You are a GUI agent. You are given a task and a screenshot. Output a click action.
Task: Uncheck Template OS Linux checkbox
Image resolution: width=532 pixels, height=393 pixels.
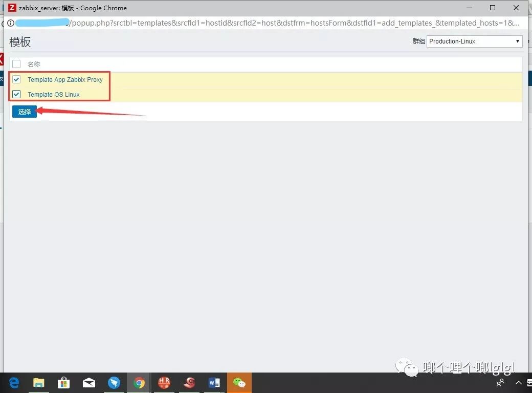click(x=16, y=94)
